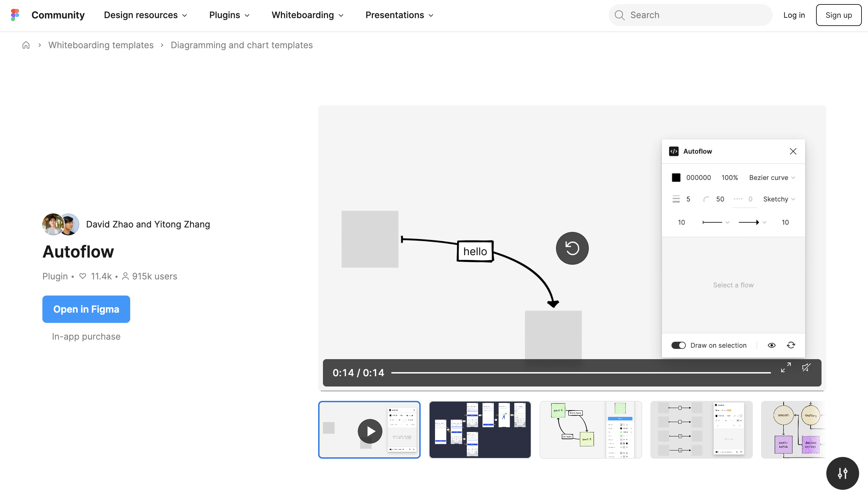This screenshot has width=868, height=498.
Task: Open the Whiteboarding menu
Action: [307, 15]
